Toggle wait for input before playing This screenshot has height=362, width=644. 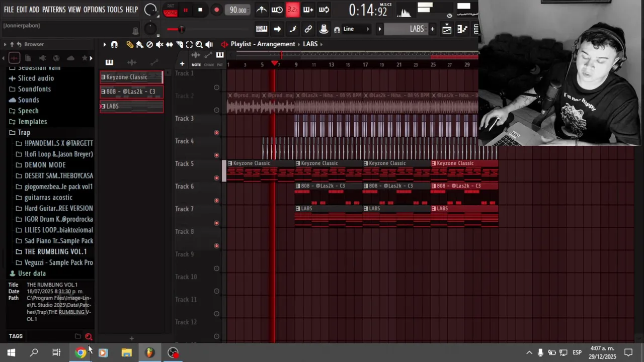pos(277,10)
